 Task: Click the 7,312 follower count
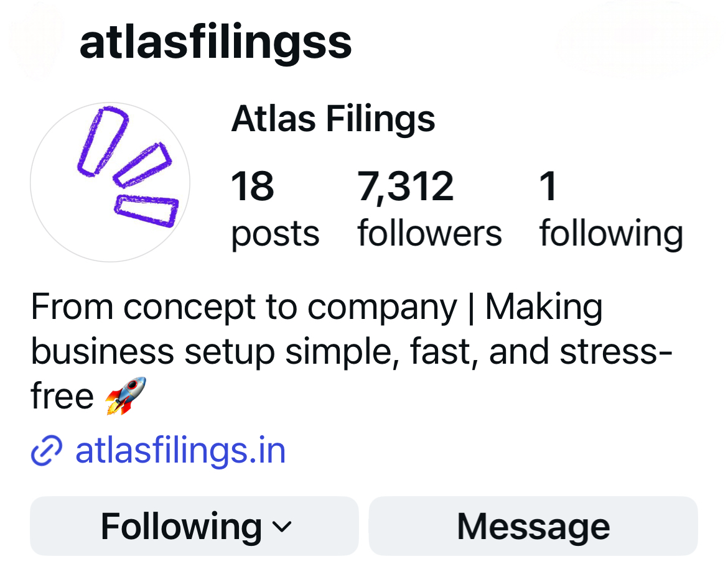click(406, 187)
